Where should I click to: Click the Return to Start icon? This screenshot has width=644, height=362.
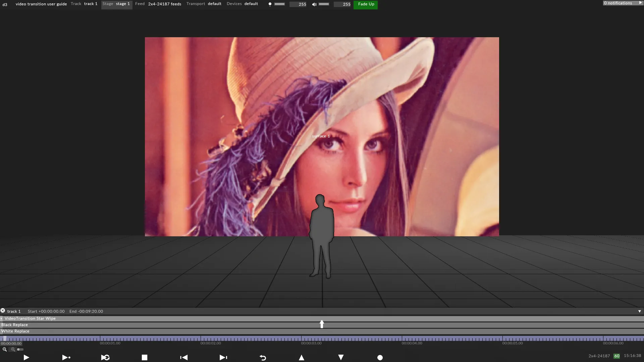(263, 357)
